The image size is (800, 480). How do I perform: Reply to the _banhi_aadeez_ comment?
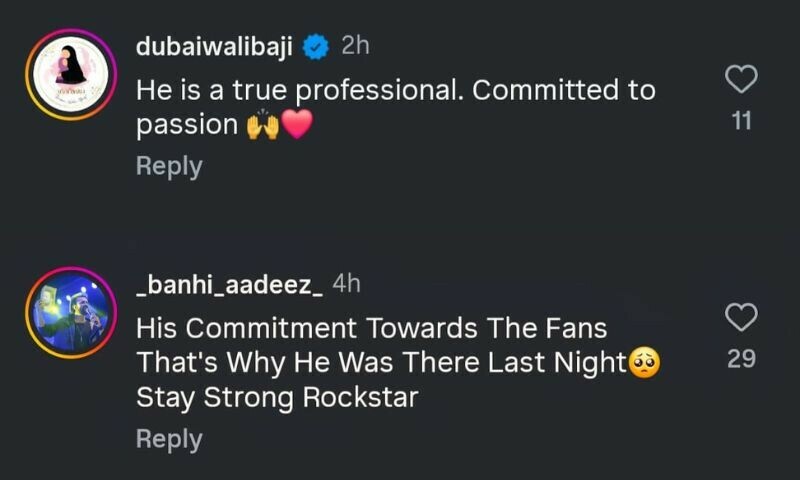(169, 438)
